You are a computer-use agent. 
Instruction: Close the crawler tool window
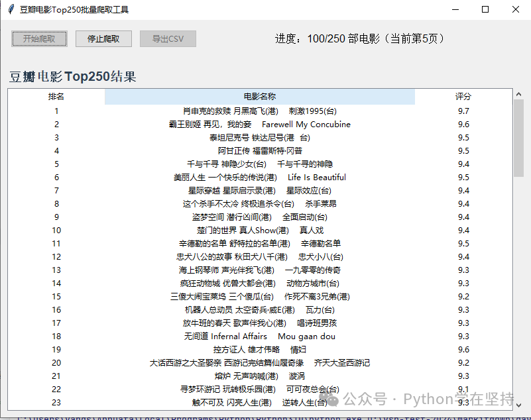pyautogui.click(x=516, y=9)
